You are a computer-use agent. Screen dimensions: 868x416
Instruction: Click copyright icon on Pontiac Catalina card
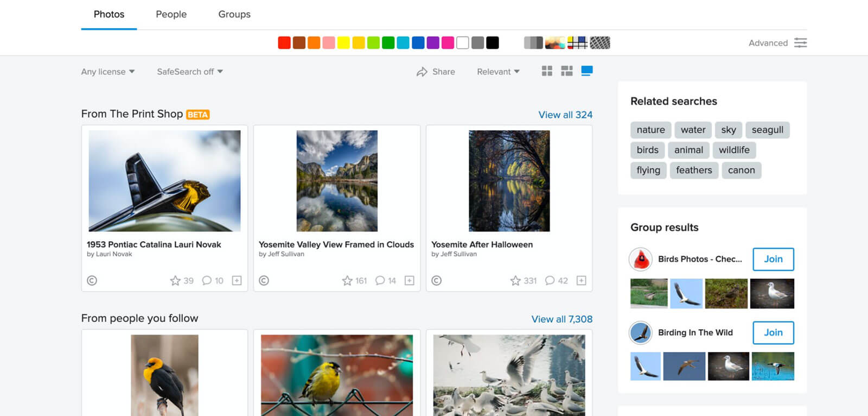pos(92,281)
